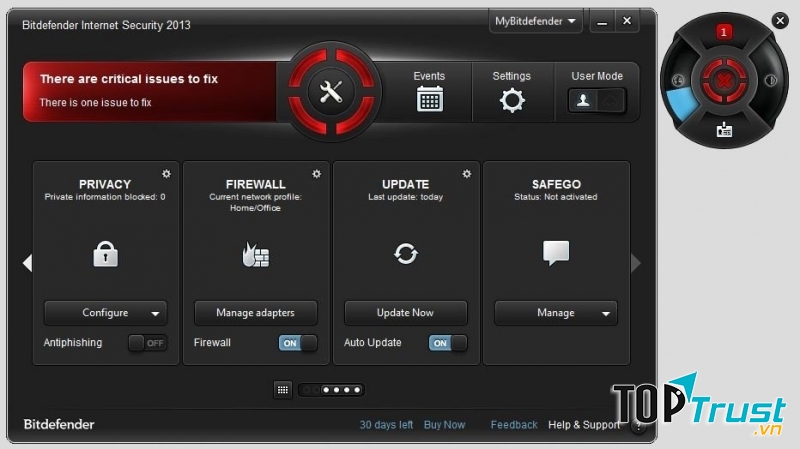Click the module pagination dots indicator
This screenshot has width=800, height=449.
coord(331,390)
